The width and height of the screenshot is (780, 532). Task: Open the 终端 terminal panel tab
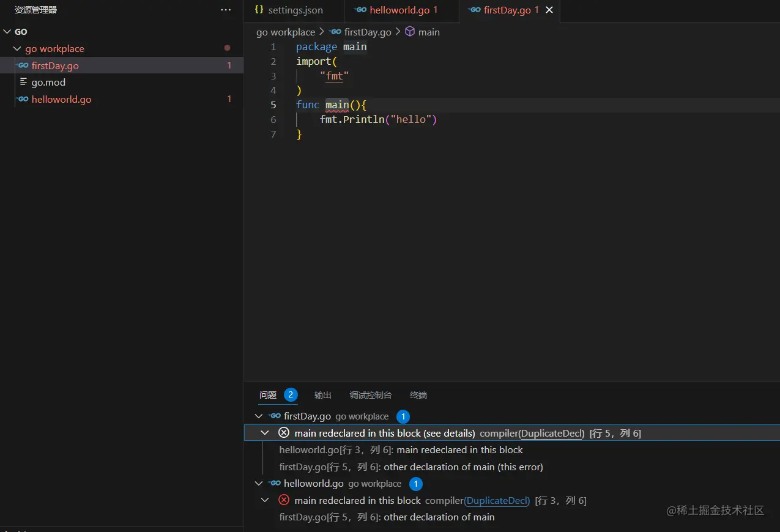click(x=418, y=395)
